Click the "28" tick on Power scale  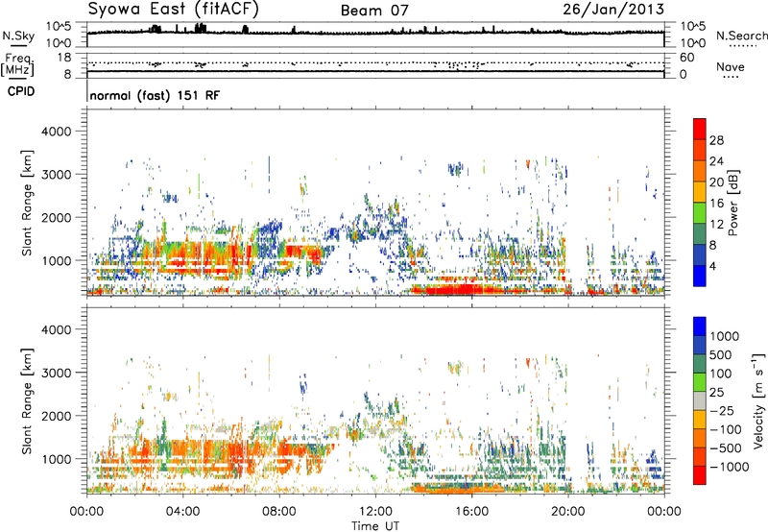point(716,140)
